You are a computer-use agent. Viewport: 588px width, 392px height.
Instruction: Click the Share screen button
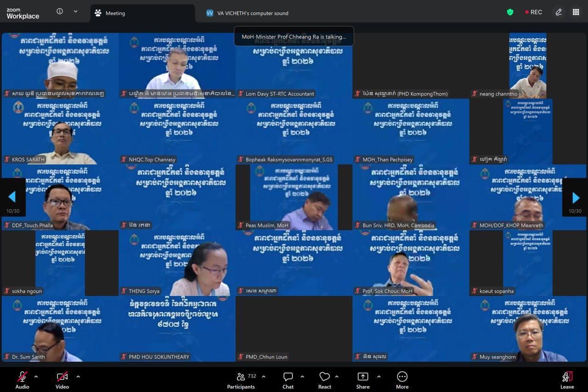(363, 380)
